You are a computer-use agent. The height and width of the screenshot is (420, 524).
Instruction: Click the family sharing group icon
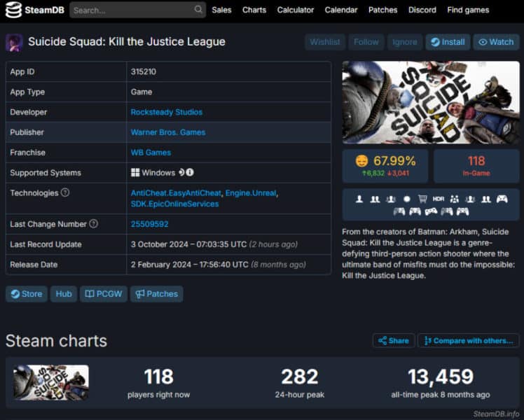[455, 199]
